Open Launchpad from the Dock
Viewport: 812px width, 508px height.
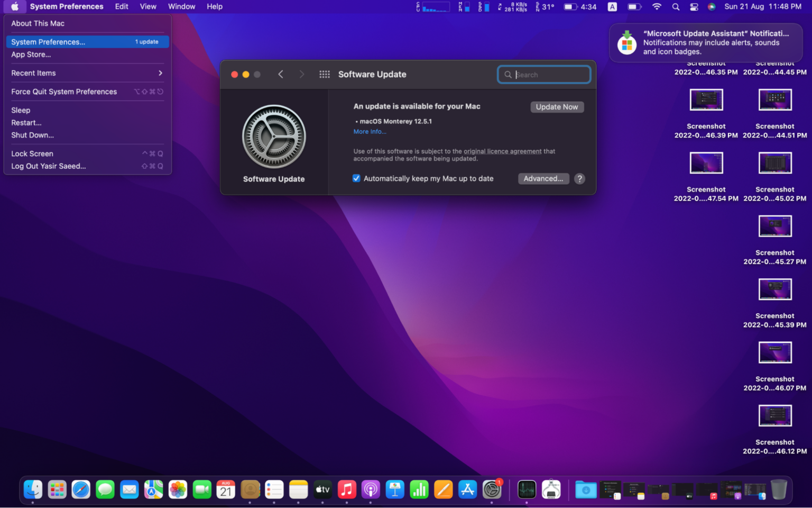pos(57,489)
